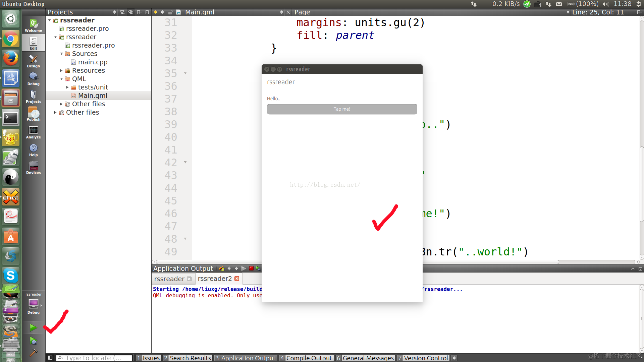Open the Compile Output pane
Screen dimensions: 644x362
(x=306, y=358)
